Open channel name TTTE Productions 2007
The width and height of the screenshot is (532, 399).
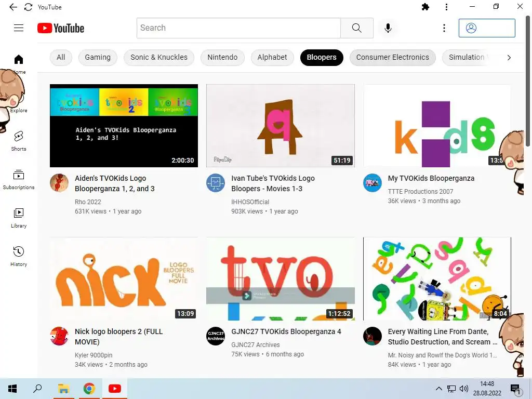[420, 191]
